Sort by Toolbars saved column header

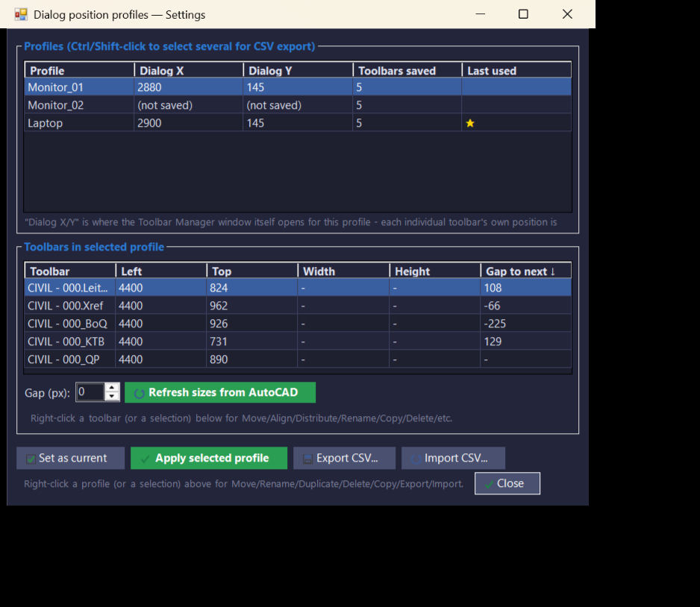407,70
